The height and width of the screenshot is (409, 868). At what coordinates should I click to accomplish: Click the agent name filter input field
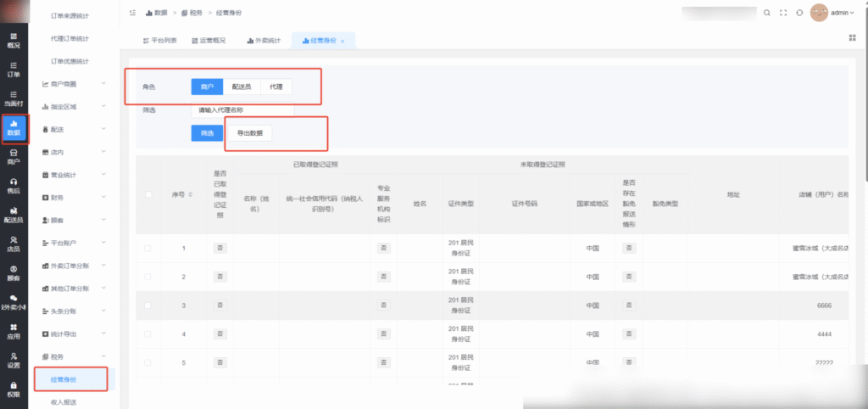pos(242,110)
